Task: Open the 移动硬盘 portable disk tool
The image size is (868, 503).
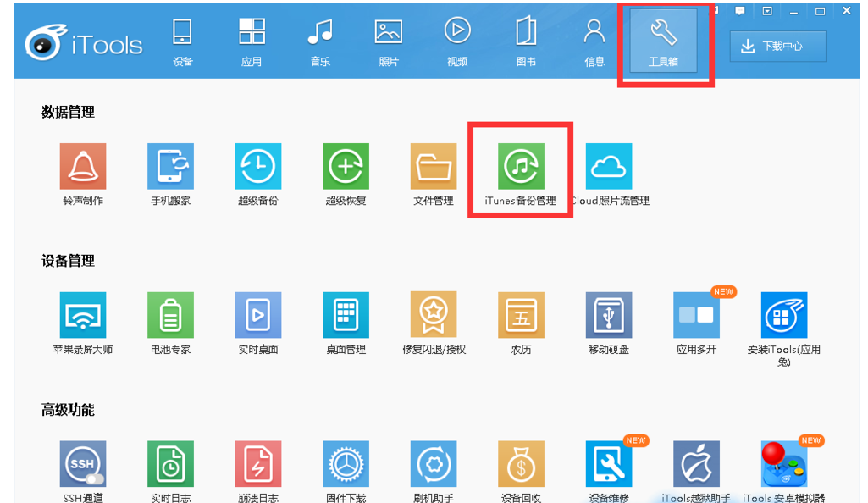Action: (609, 315)
